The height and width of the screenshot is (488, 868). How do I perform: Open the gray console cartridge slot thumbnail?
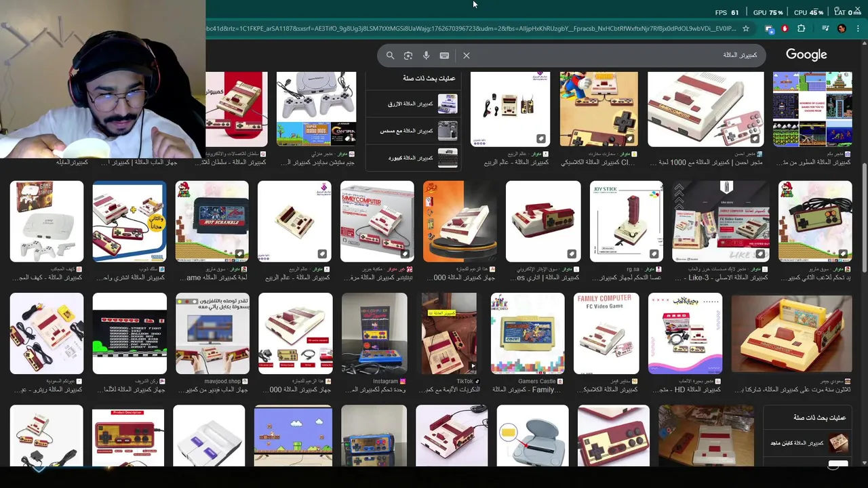tap(532, 436)
